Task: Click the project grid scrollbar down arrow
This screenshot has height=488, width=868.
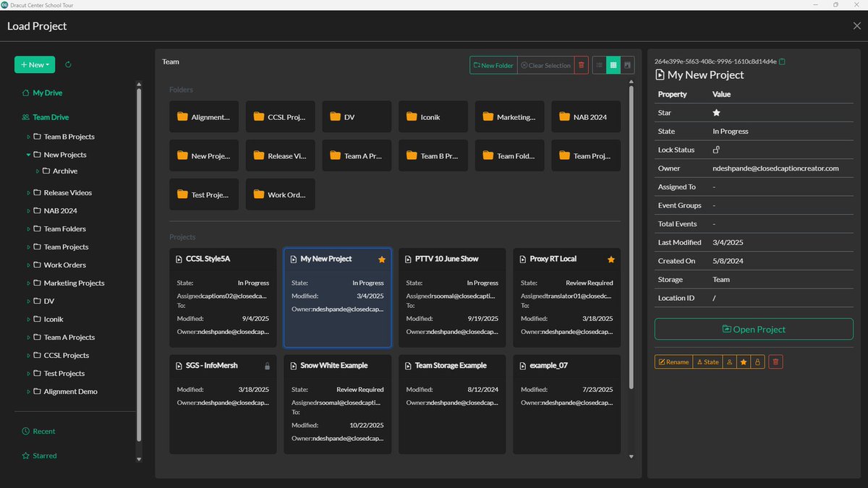Action: tap(631, 457)
